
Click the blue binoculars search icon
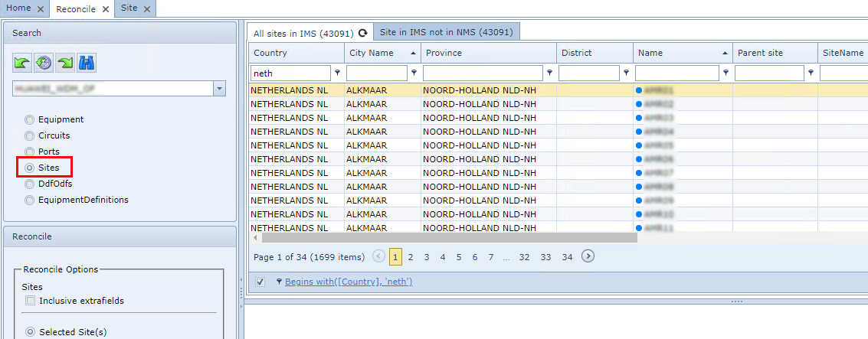pos(87,63)
